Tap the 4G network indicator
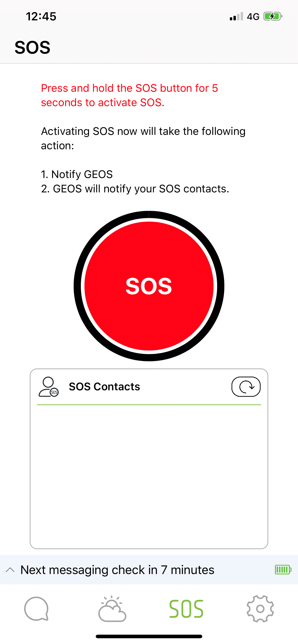Screen dimensions: 298x644 click(x=253, y=17)
